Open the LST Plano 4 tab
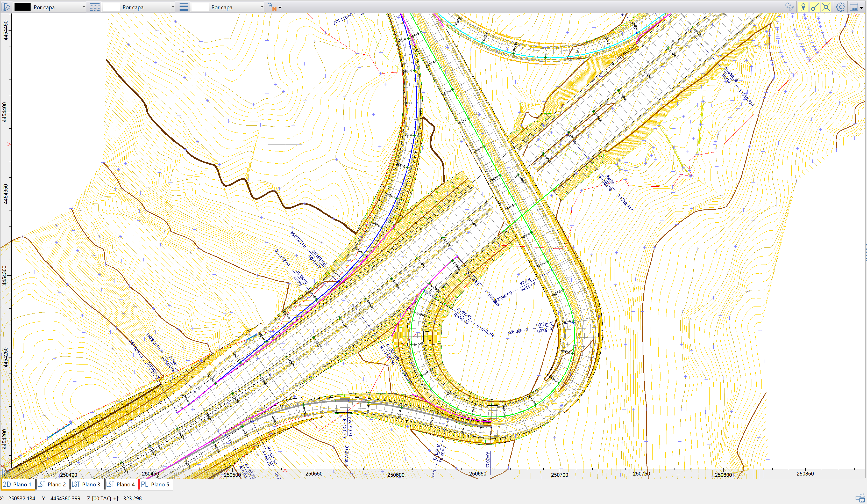The image size is (867, 504). click(121, 484)
